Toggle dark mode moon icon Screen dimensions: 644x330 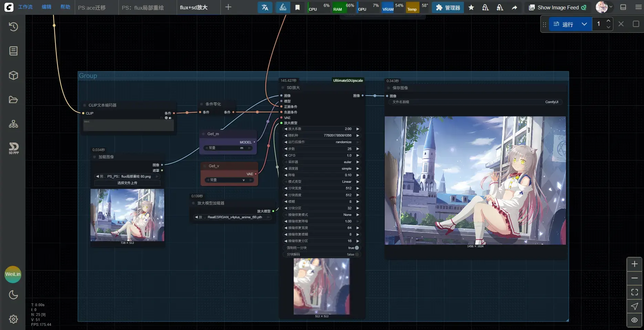point(13,295)
